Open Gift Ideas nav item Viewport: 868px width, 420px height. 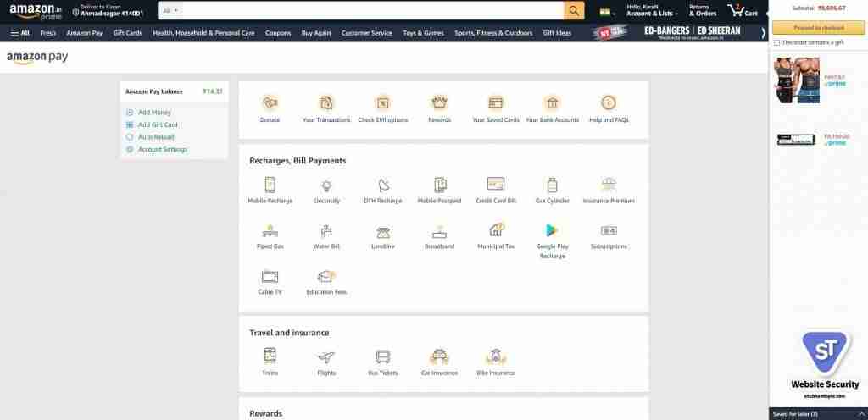click(557, 33)
